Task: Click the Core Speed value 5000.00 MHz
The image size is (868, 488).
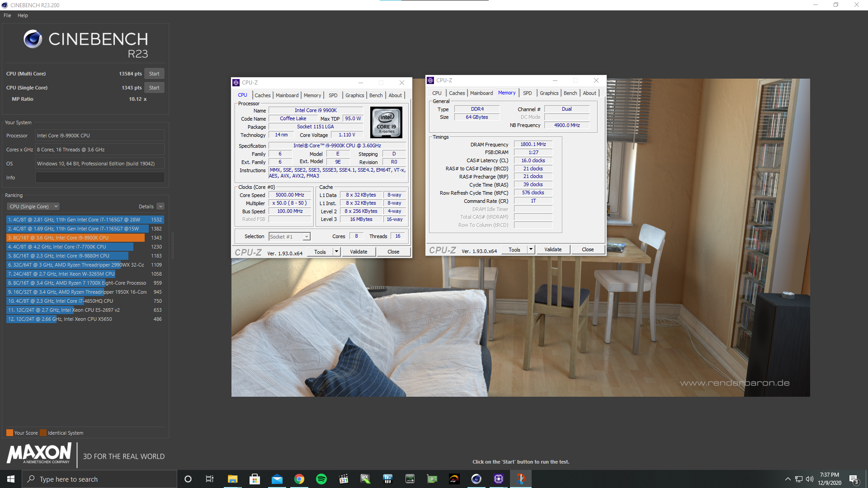Action: 290,195
